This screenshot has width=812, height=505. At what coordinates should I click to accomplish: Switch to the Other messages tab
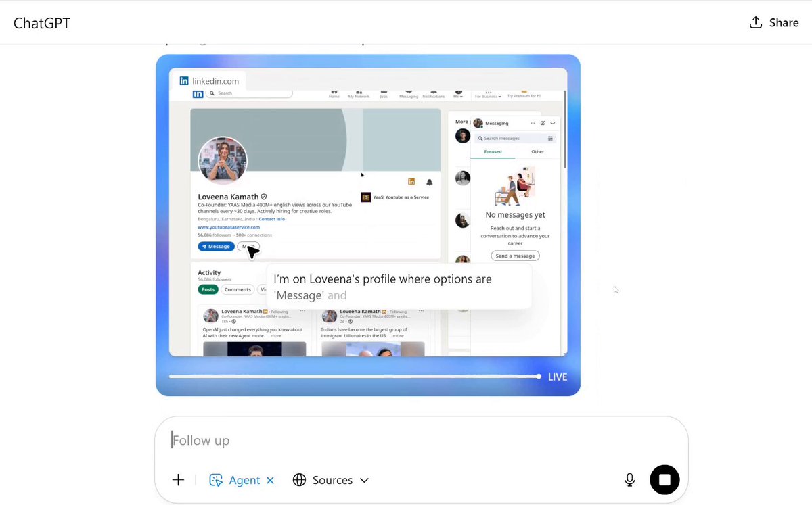(x=537, y=151)
